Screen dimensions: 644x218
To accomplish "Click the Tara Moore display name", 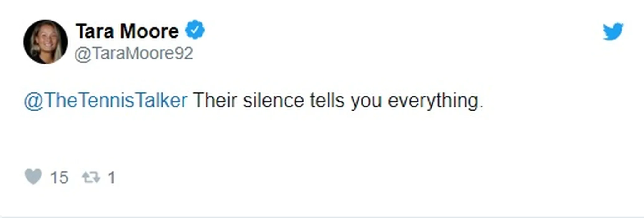I will pyautogui.click(x=127, y=31).
